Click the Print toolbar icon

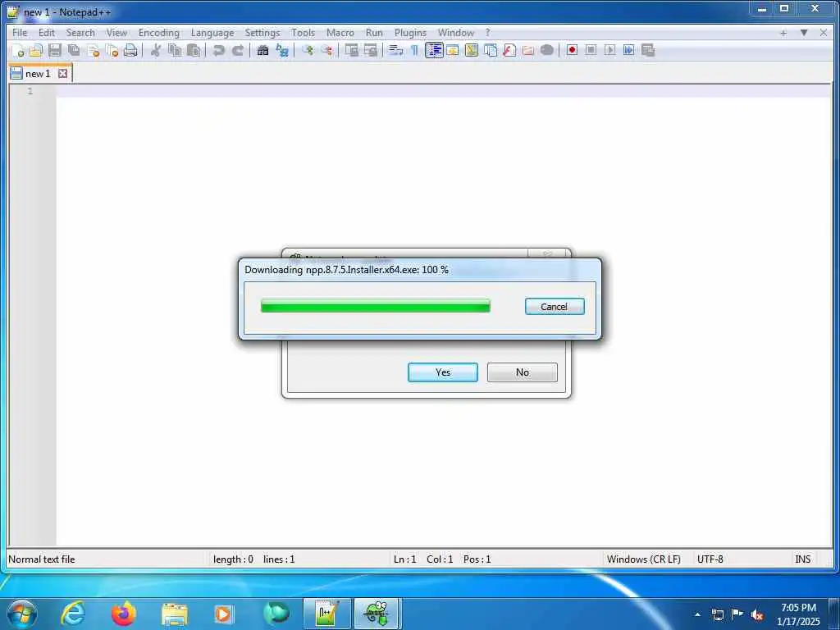click(130, 50)
